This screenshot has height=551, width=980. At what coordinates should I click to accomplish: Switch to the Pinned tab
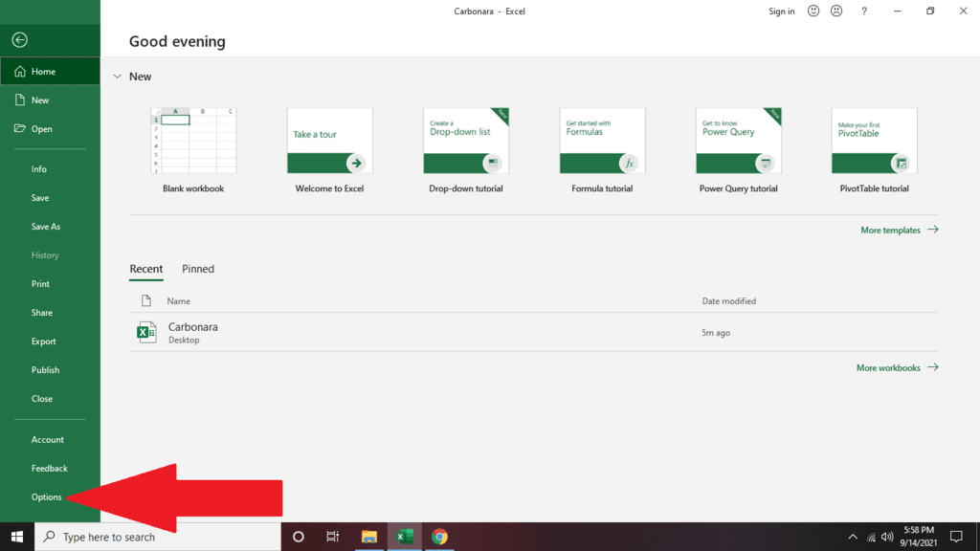(198, 269)
